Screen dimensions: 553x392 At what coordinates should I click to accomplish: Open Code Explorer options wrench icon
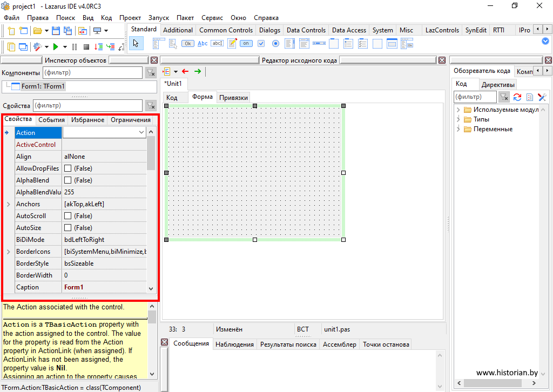tap(542, 97)
